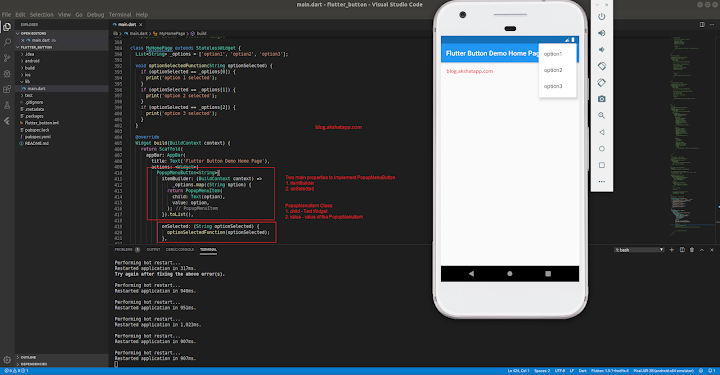This screenshot has height=375, width=720.
Task: Take an emulator screenshot with the camera icon
Action: [x=602, y=99]
